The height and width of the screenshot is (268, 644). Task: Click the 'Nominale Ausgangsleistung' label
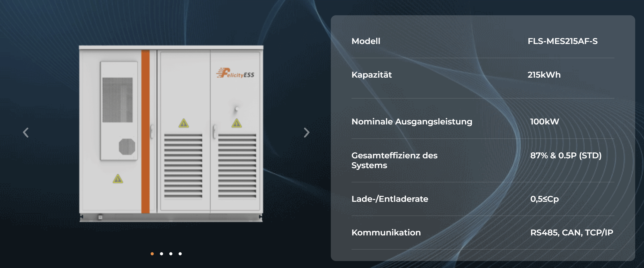[412, 122]
